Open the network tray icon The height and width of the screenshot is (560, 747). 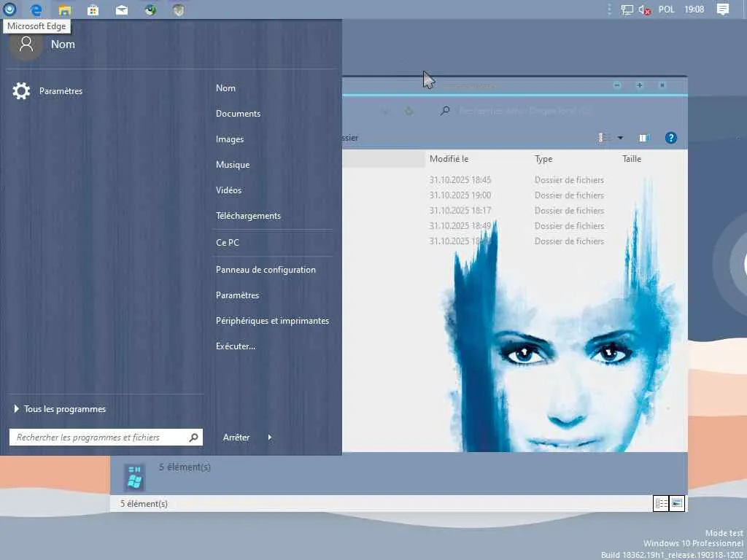627,9
